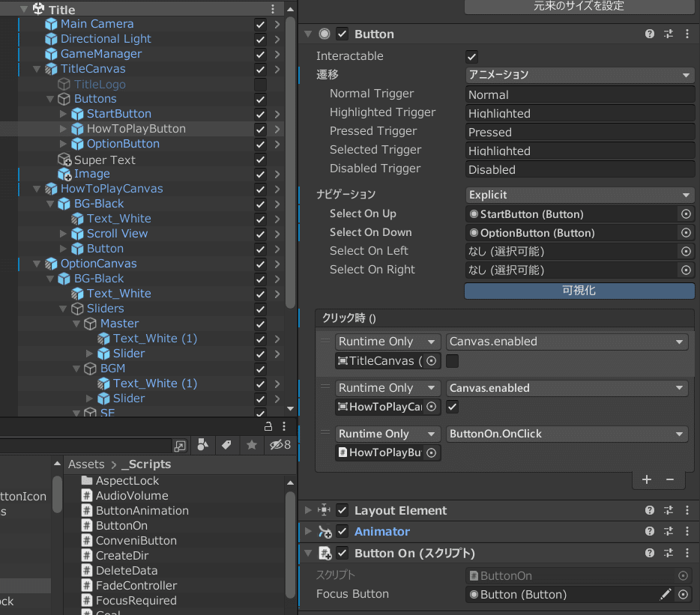Open the Button component help reference icon
This screenshot has height=615, width=700.
pos(650,34)
